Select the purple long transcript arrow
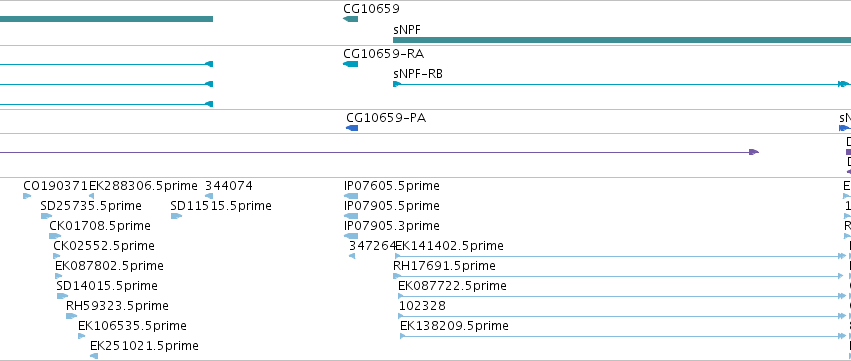This screenshot has width=851, height=361. tap(379, 152)
